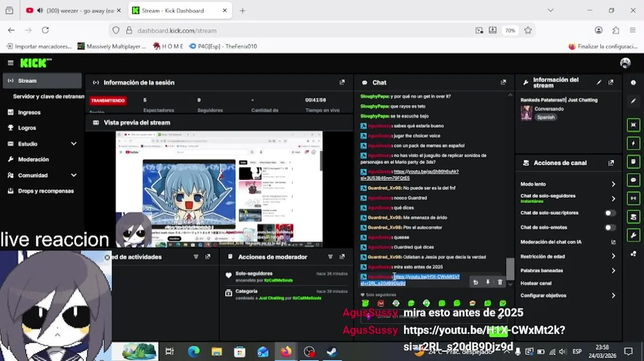Mute the weezer YouTube tab via speaker icon
Viewport: 644px width, 361px height.
[40, 11]
